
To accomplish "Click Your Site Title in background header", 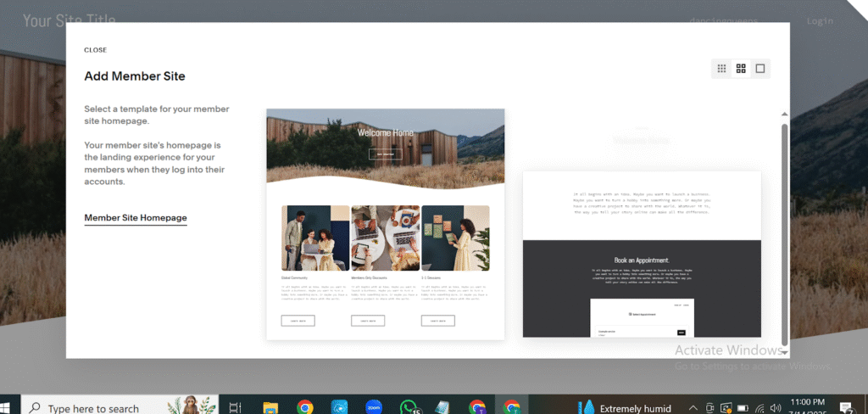I will (70, 21).
